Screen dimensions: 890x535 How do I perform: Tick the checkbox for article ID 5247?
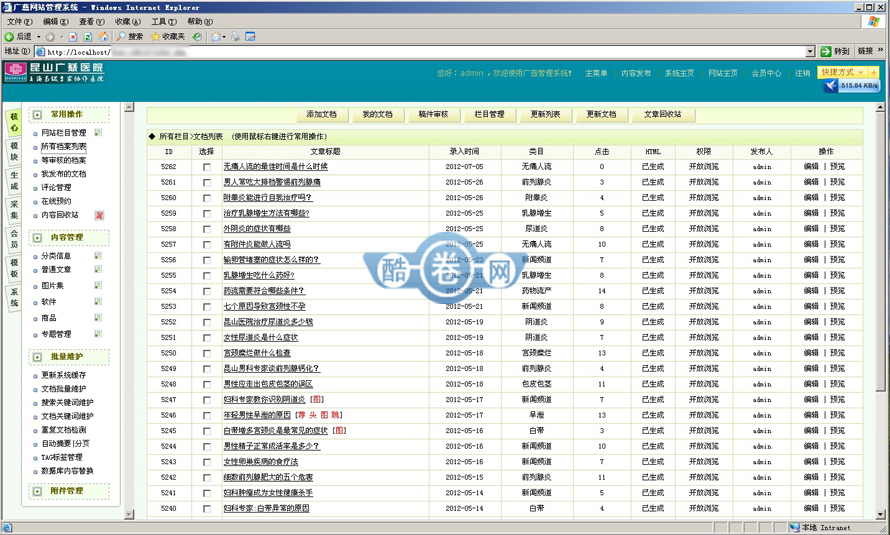pos(207,400)
